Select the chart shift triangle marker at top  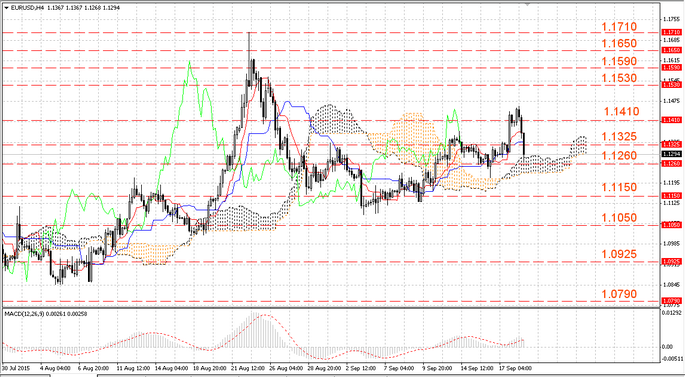(528, 4)
